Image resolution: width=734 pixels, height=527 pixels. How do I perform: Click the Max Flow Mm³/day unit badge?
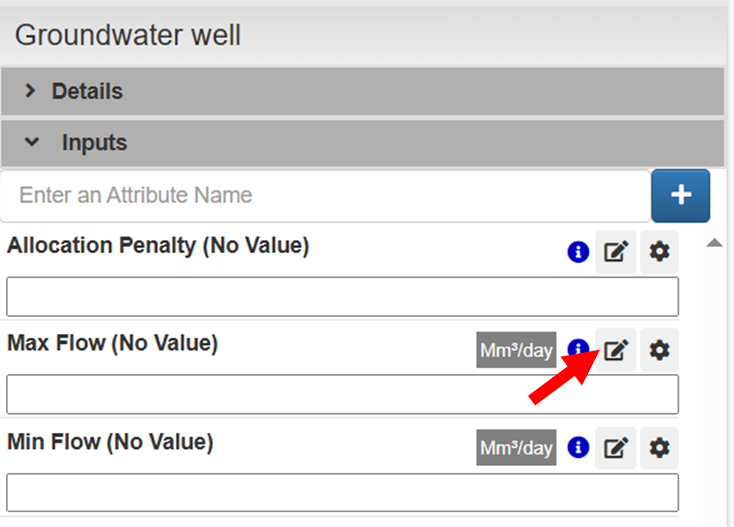coord(516,350)
